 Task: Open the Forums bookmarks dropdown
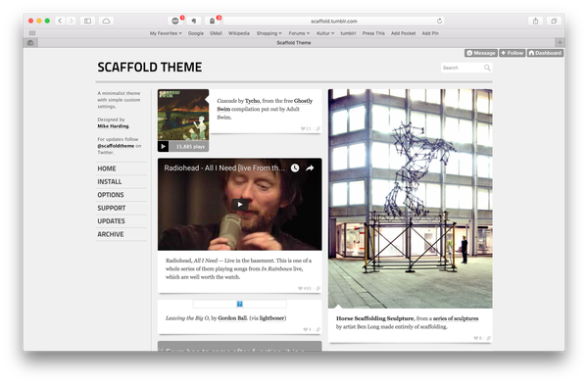click(x=299, y=33)
